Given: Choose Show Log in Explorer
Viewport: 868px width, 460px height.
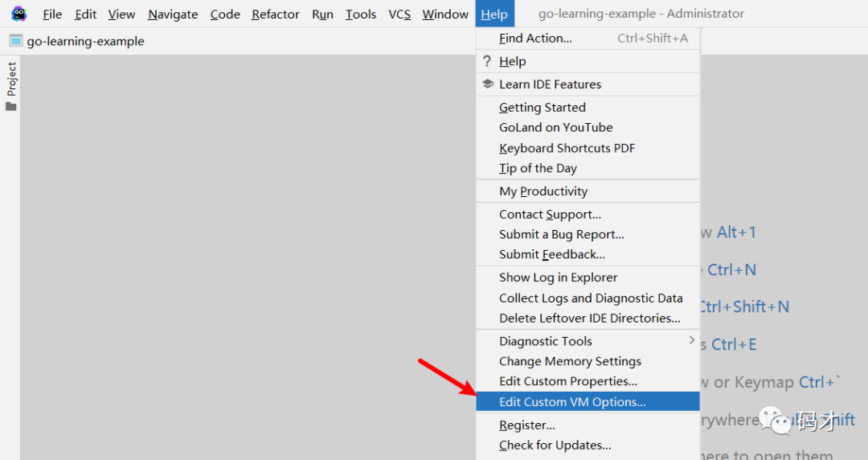Looking at the screenshot, I should pyautogui.click(x=588, y=277).
